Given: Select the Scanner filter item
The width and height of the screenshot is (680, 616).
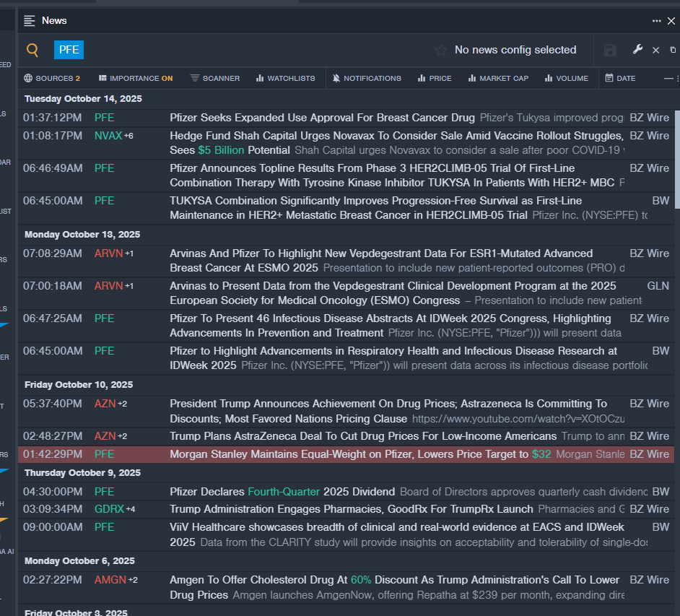Looking at the screenshot, I should (215, 78).
